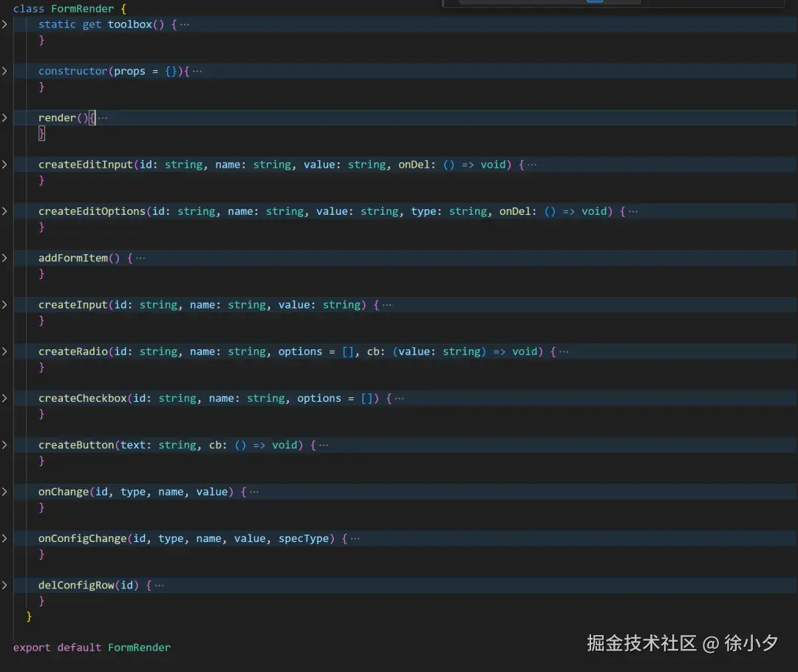Expand the createInput method fold
Image resolution: width=798 pixels, height=672 pixels.
(4, 305)
